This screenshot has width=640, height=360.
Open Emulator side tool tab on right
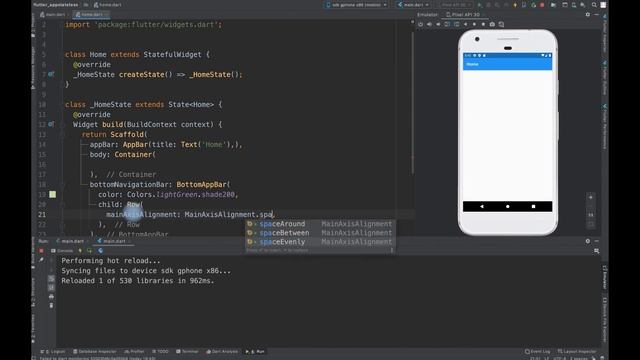click(604, 277)
